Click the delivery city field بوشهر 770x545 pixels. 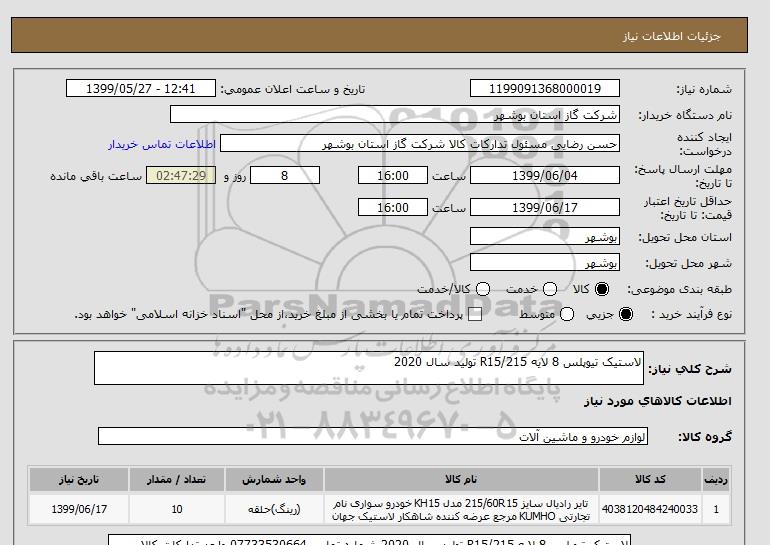(x=545, y=262)
